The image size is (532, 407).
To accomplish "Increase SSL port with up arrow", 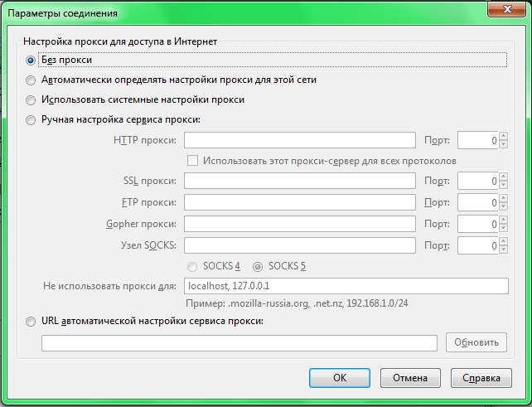I will (x=504, y=177).
